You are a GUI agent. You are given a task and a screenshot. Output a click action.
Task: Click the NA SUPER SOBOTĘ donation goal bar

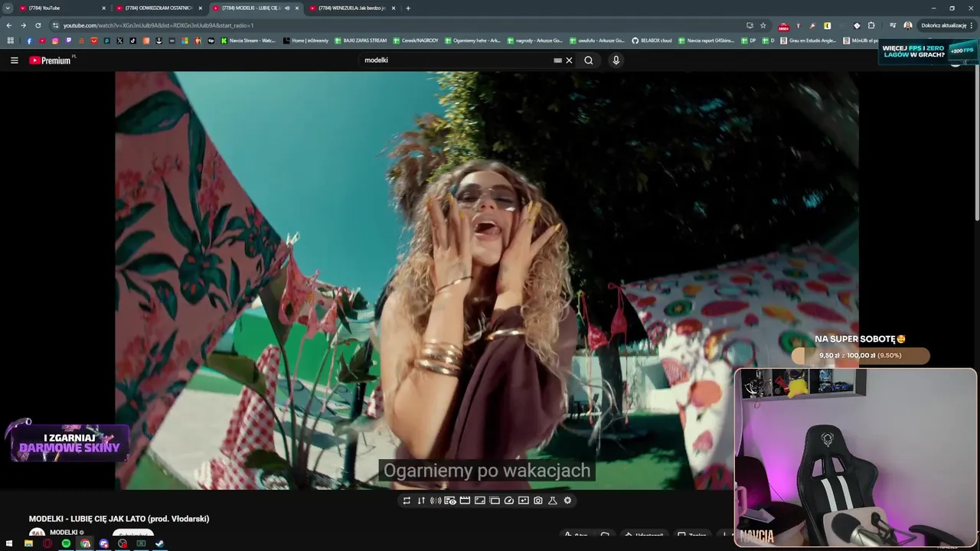(861, 355)
